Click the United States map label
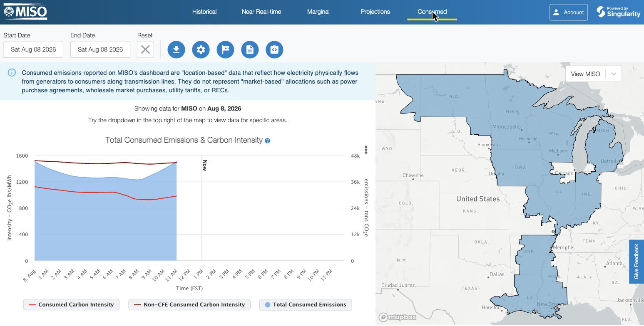 click(478, 199)
